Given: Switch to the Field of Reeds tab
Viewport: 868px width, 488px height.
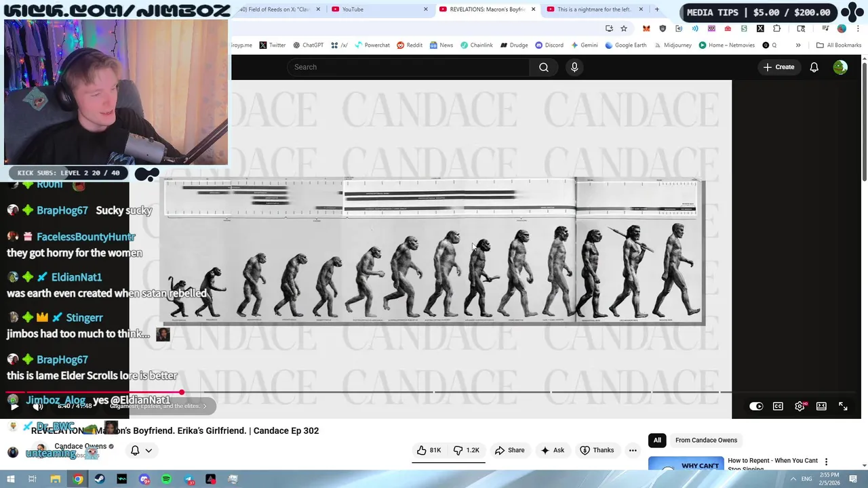Looking at the screenshot, I should (x=279, y=9).
